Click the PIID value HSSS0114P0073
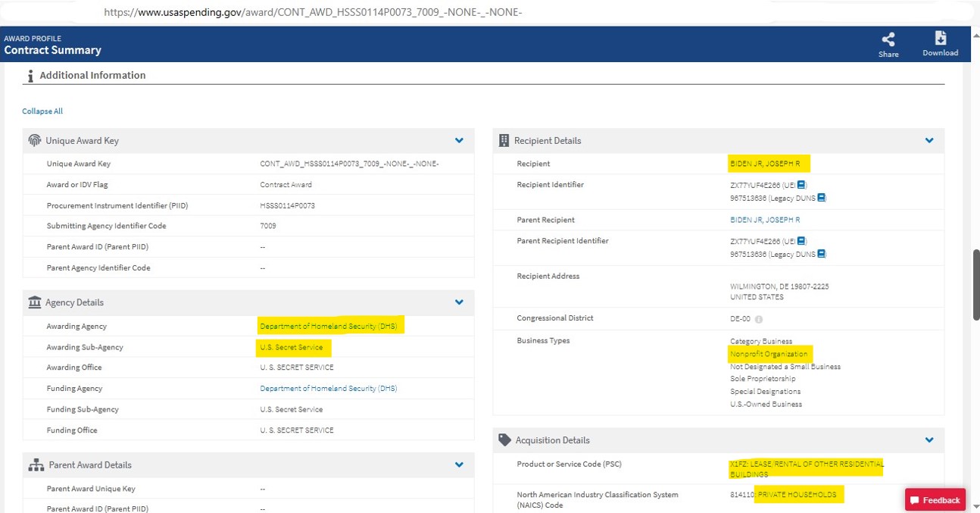The image size is (980, 513). [287, 205]
